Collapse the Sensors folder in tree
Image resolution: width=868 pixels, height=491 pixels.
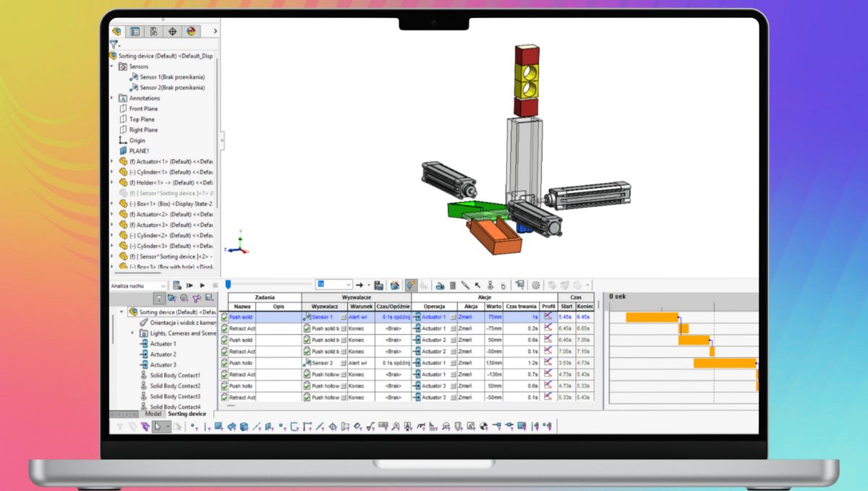112,67
